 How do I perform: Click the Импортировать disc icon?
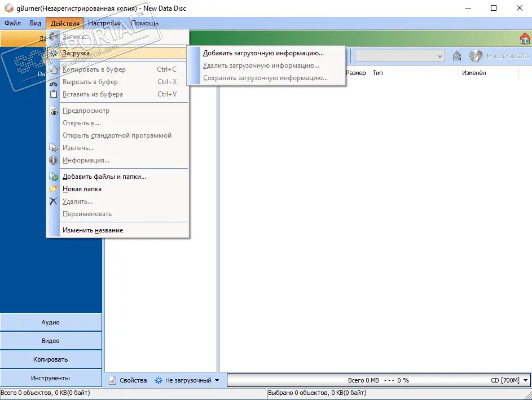coord(476,56)
